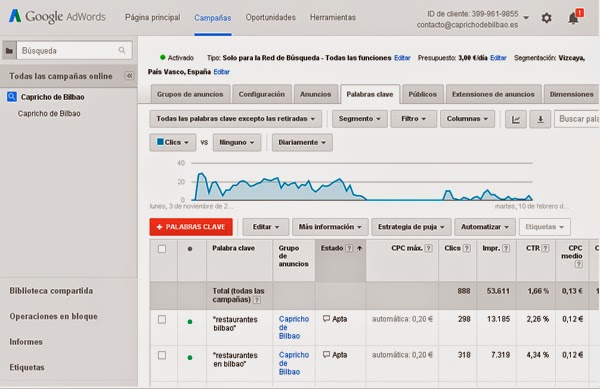Screen dimensions: 600x389
Task: Open Todas las palabras clave excepto retiradas dropdown
Action: 235,119
